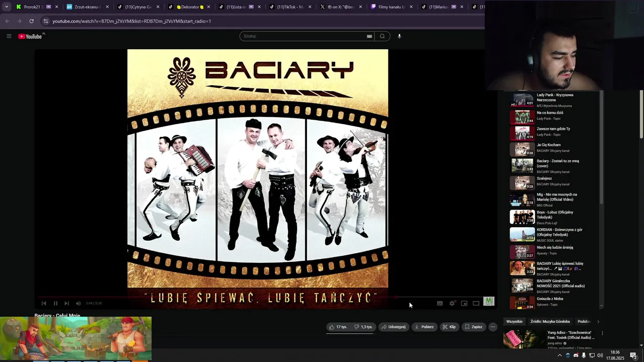This screenshot has height=362, width=644.
Task: Reload the page with the refresh icon
Action: pyautogui.click(x=31, y=21)
